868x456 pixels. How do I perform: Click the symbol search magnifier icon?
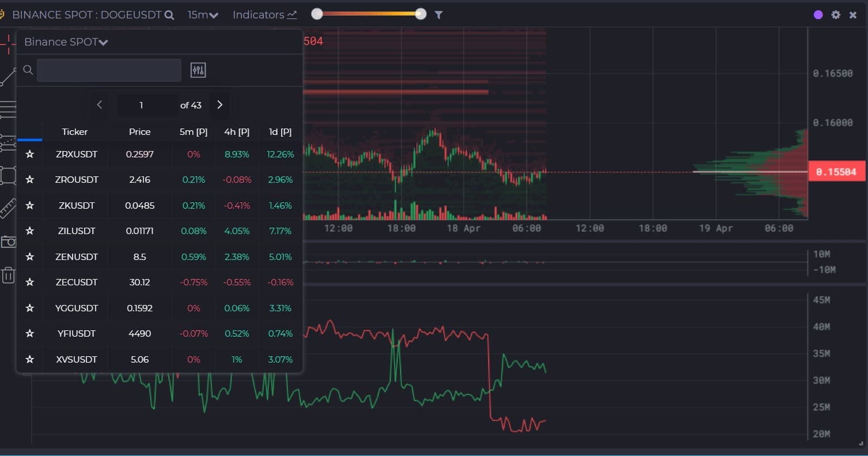pyautogui.click(x=169, y=15)
